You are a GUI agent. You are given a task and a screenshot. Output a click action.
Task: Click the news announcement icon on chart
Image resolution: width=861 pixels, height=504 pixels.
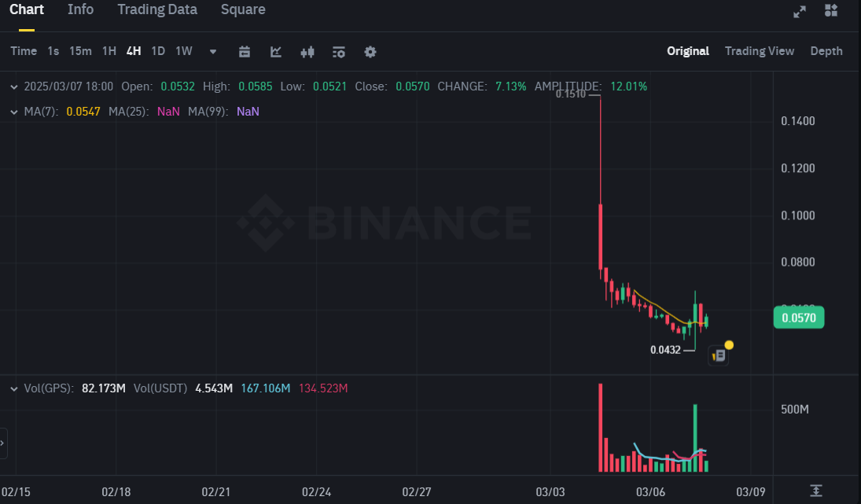click(719, 355)
